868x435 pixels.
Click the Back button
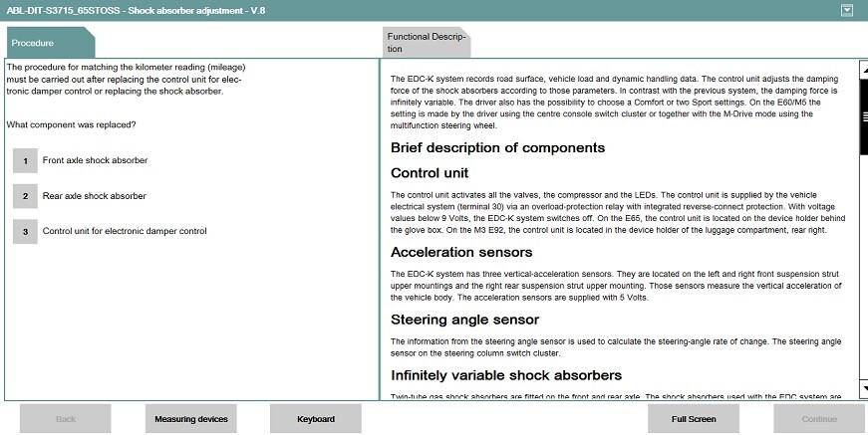point(66,419)
